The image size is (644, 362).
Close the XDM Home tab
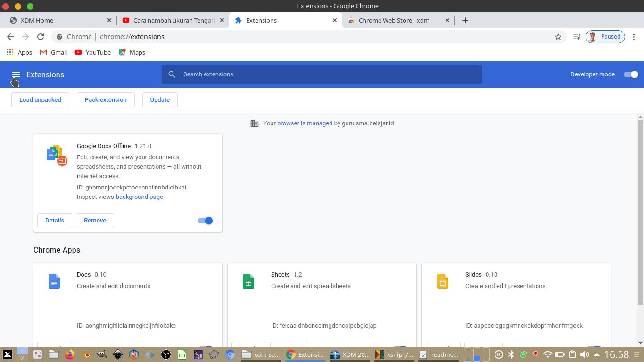109,20
